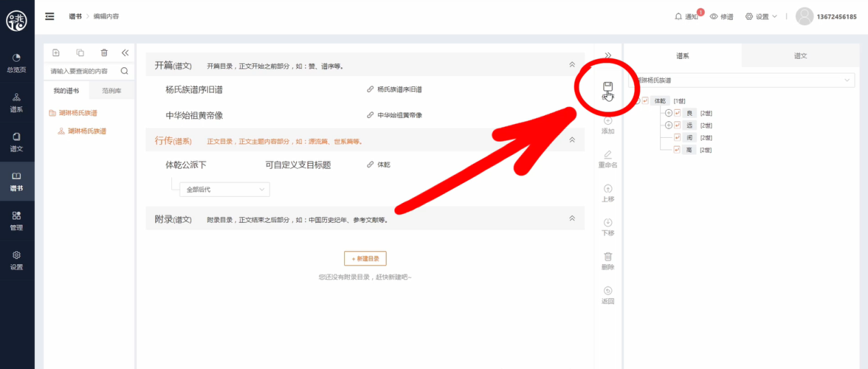868x369 pixels.
Task: Click the 删除 trash icon in right toolbar
Action: 607,257
